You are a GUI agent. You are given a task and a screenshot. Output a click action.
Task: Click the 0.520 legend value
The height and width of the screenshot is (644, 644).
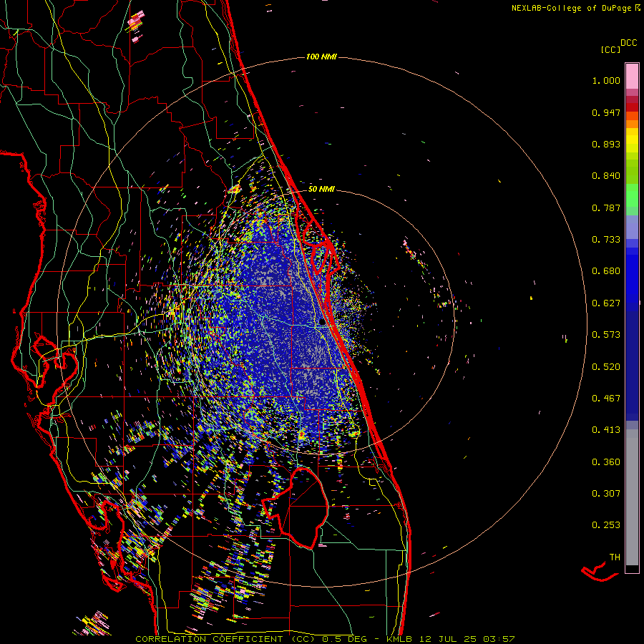[x=606, y=367]
